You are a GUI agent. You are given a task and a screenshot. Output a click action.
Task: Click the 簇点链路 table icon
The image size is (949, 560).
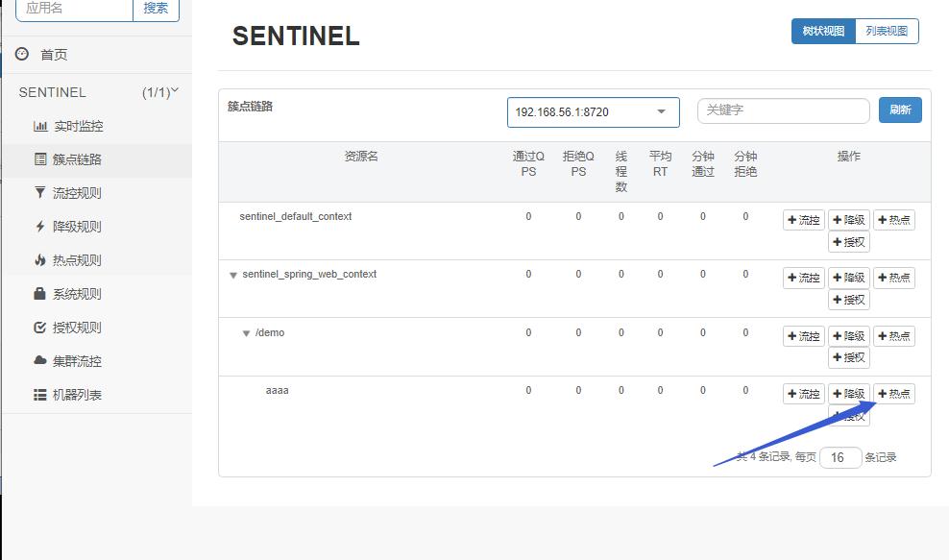(40, 159)
